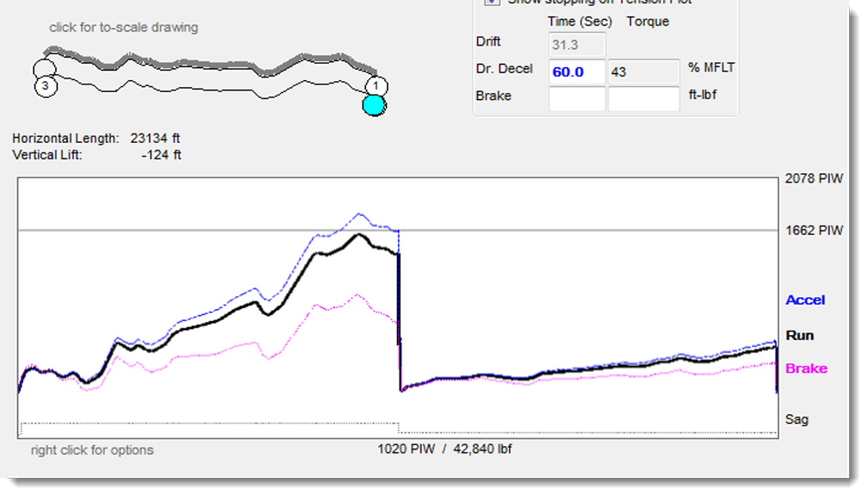Click the 1662 PIW axis label
This screenshot has width=868, height=496.
[x=814, y=230]
